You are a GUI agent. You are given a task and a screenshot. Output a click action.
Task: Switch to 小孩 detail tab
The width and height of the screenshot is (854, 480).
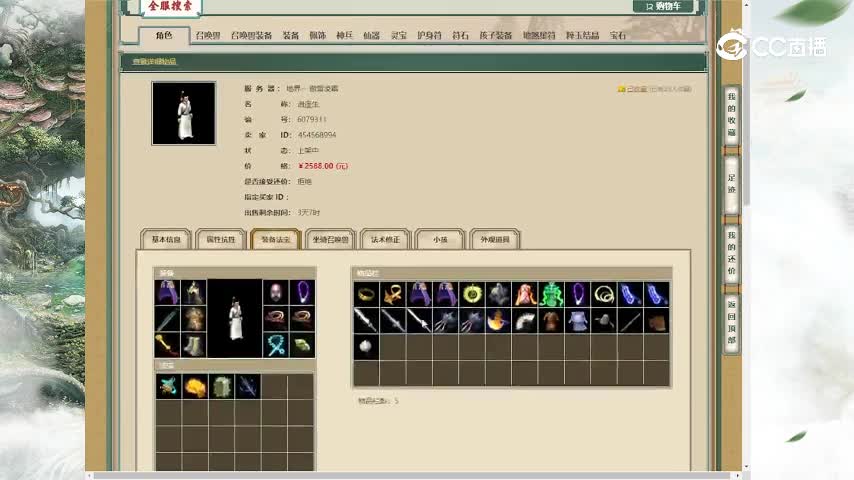[440, 239]
